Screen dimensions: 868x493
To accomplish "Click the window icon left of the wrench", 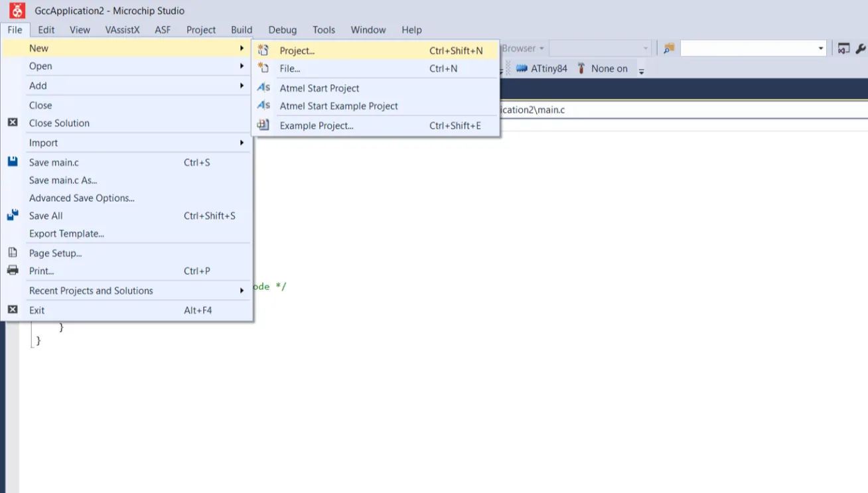I will (843, 48).
